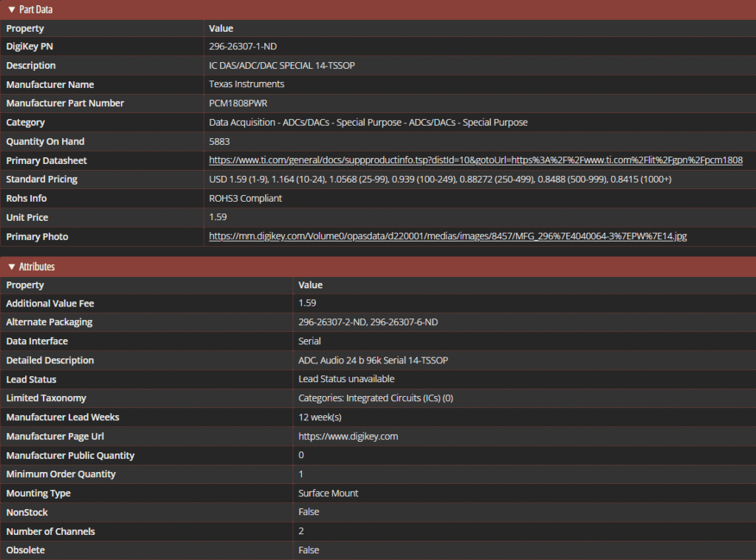The image size is (756, 560).
Task: Click the Limited Taxonomy property label
Action: click(46, 398)
